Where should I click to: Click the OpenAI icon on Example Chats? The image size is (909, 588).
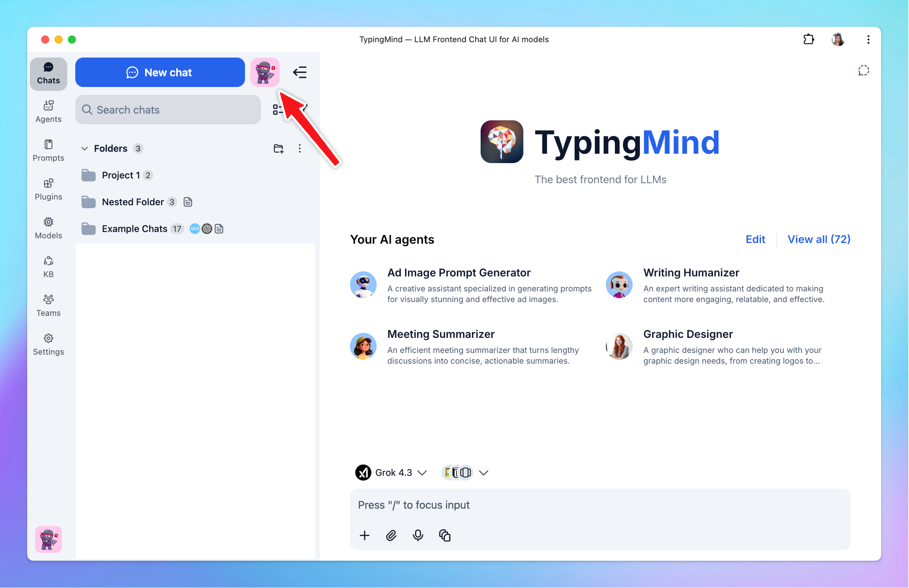click(x=207, y=229)
